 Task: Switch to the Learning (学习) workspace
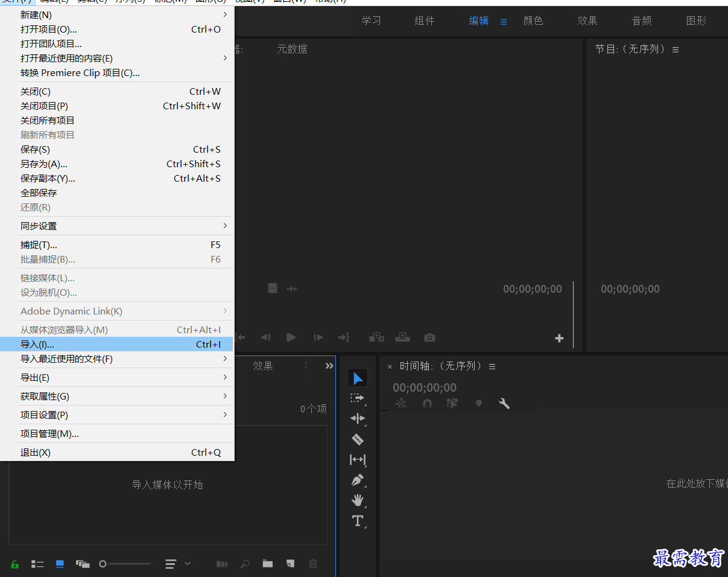[x=372, y=21]
